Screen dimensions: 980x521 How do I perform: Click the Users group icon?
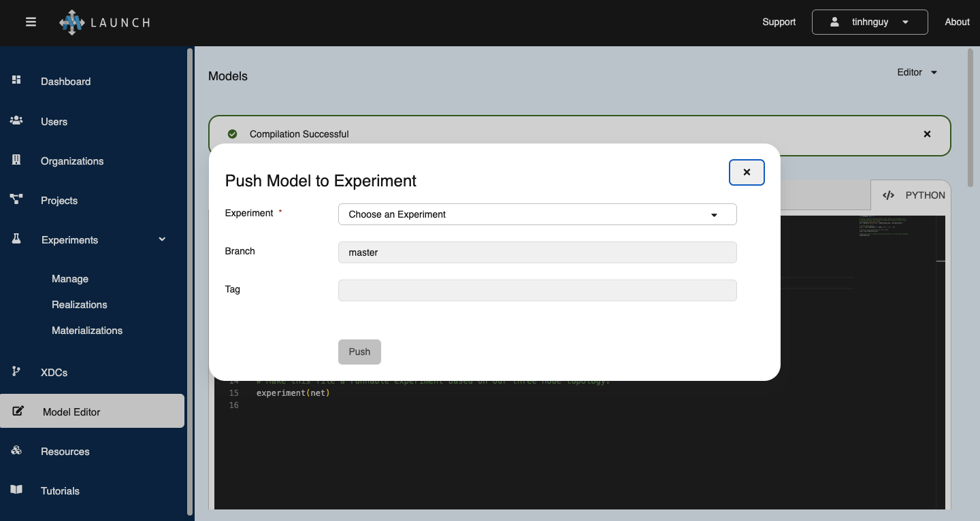[16, 120]
